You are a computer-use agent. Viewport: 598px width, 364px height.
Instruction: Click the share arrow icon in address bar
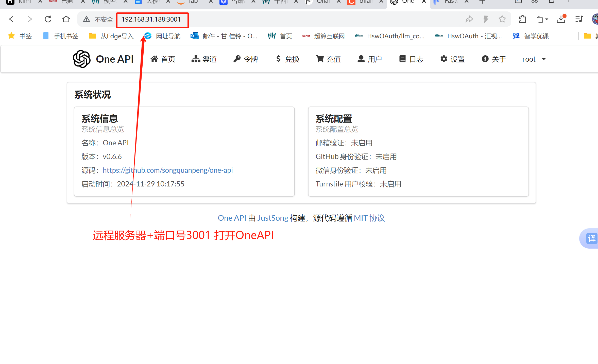(x=469, y=19)
